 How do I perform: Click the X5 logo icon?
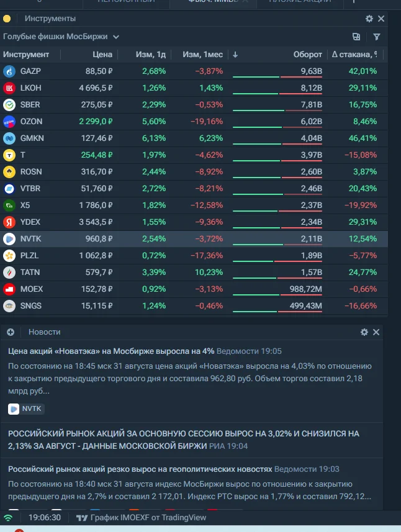[9, 205]
